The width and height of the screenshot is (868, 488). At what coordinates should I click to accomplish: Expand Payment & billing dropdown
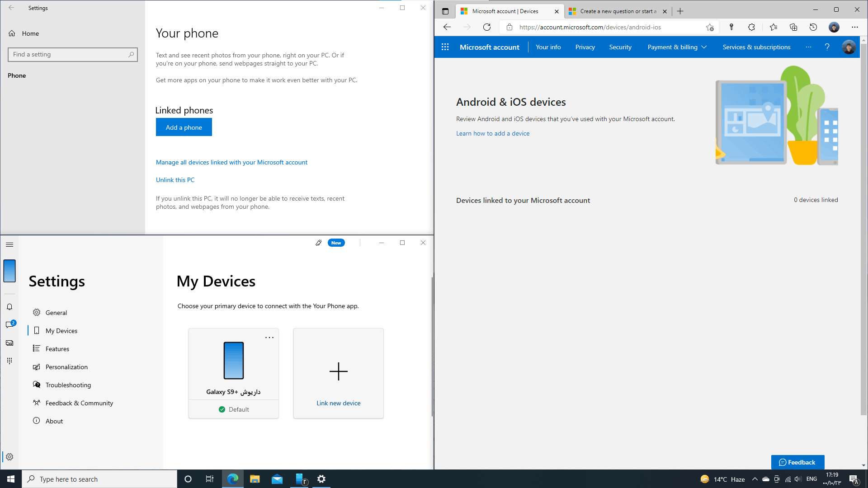pyautogui.click(x=677, y=47)
